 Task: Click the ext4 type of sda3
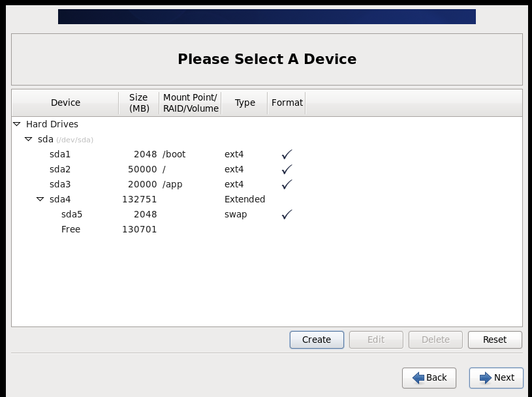(234, 184)
